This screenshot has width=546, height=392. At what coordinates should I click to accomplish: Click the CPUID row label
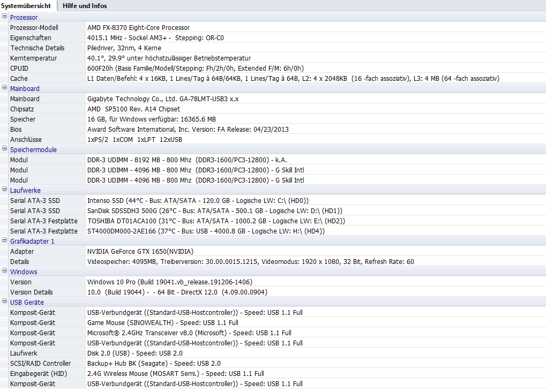(19, 68)
